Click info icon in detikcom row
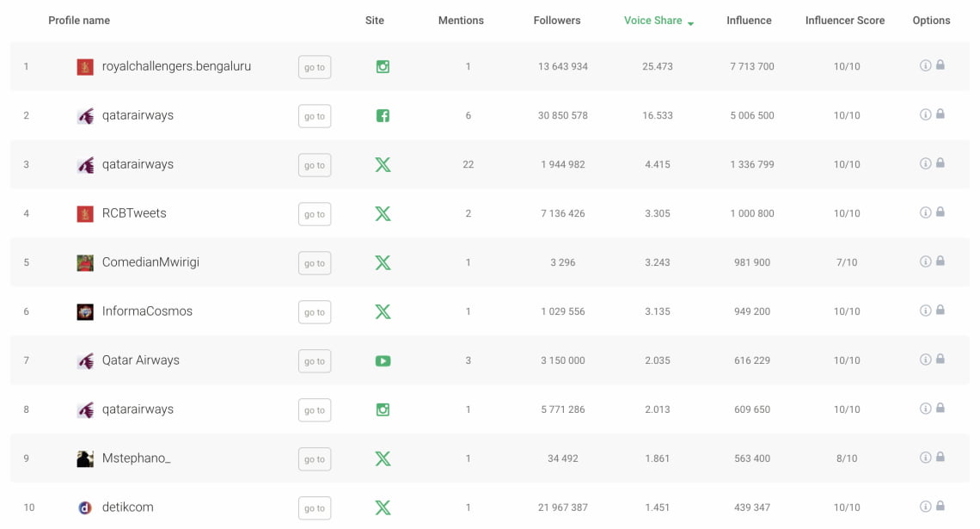This screenshot has height=529, width=980. point(925,507)
